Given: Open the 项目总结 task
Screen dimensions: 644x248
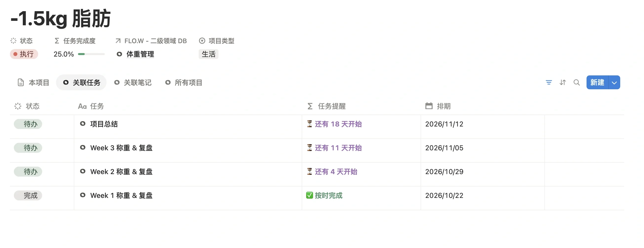Looking at the screenshot, I should (104, 124).
